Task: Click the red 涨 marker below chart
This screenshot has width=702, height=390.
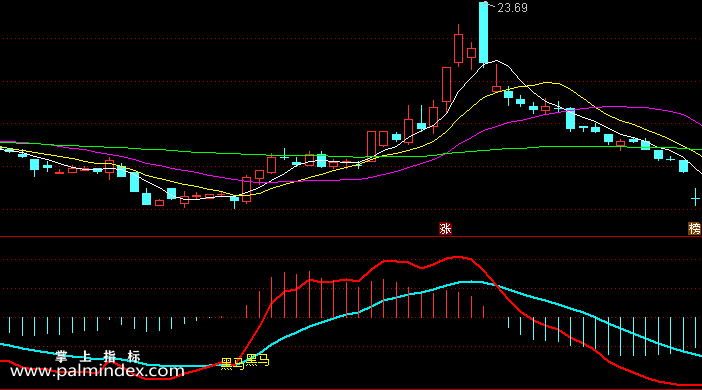Action: tap(445, 229)
